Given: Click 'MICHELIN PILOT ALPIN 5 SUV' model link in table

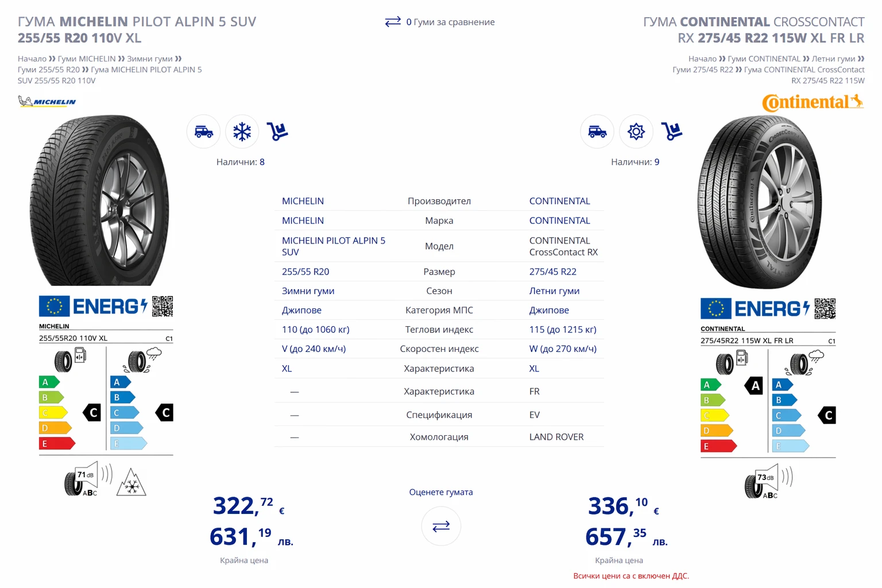Looking at the screenshot, I should click(x=333, y=246).
